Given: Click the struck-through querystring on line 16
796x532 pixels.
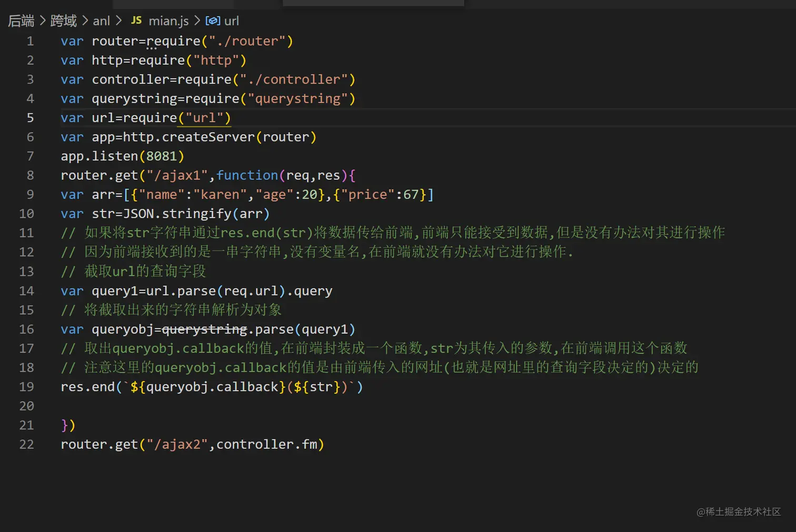Looking at the screenshot, I should pyautogui.click(x=204, y=329).
